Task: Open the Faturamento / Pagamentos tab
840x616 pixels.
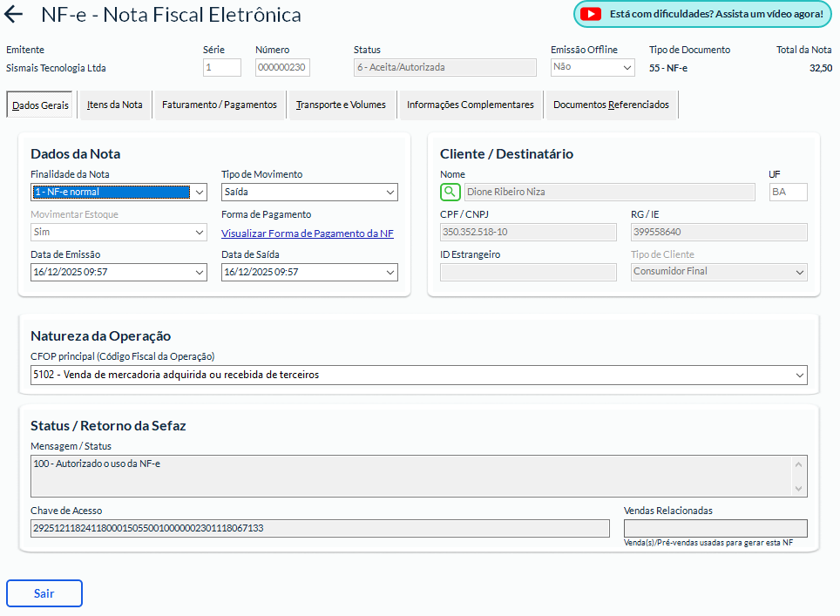Action: tap(220, 105)
